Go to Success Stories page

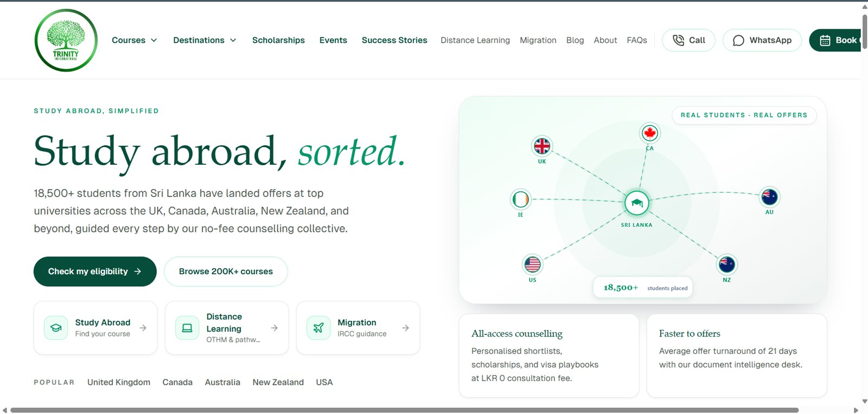pos(394,40)
